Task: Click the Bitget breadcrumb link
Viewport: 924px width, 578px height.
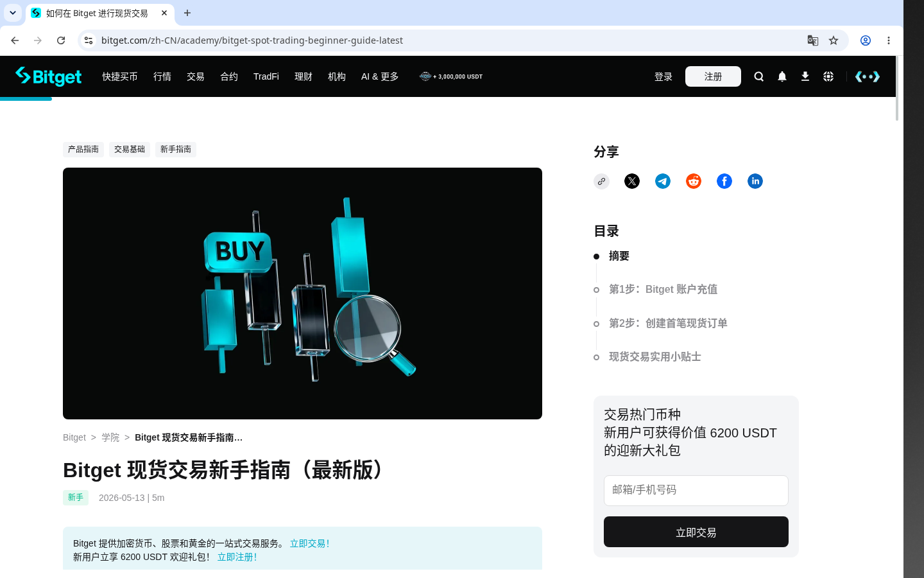Action: [x=74, y=437]
